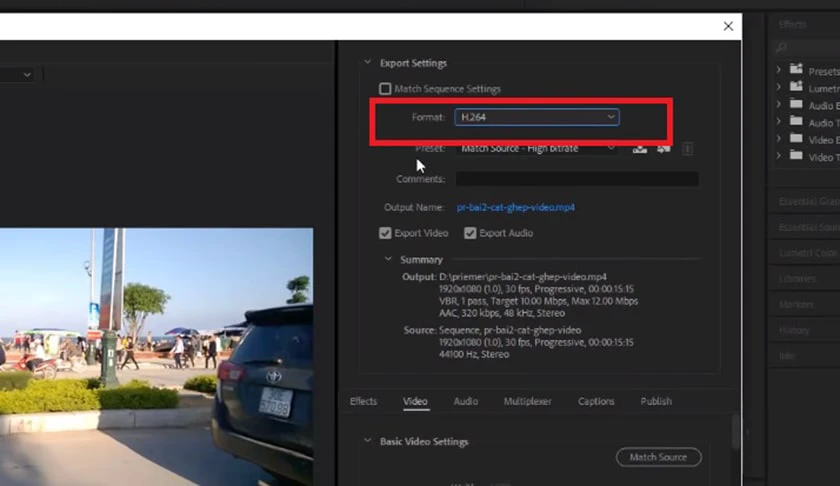Screen dimensions: 840x486
Task: Click the Save Preset icon
Action: [640, 149]
